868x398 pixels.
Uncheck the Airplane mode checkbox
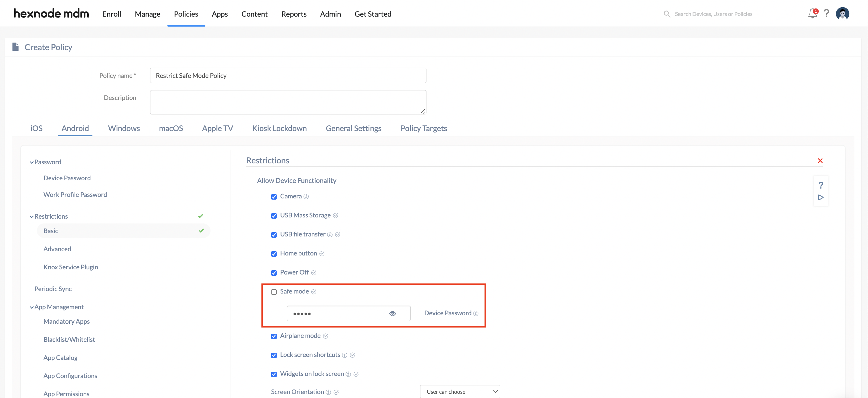tap(274, 336)
